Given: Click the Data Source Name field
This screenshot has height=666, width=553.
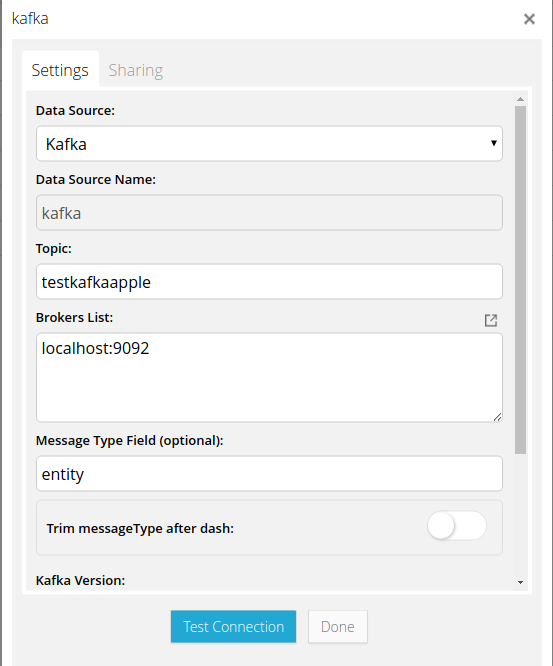Looking at the screenshot, I should coord(269,213).
